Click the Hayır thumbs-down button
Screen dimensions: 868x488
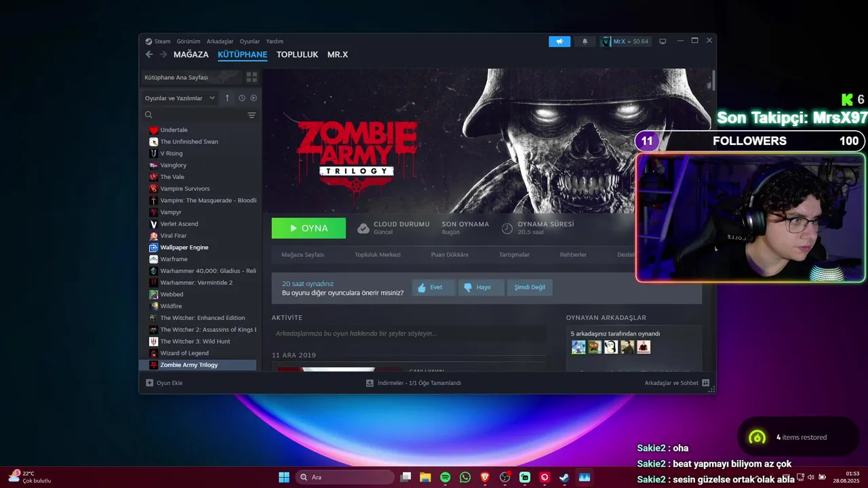click(480, 287)
